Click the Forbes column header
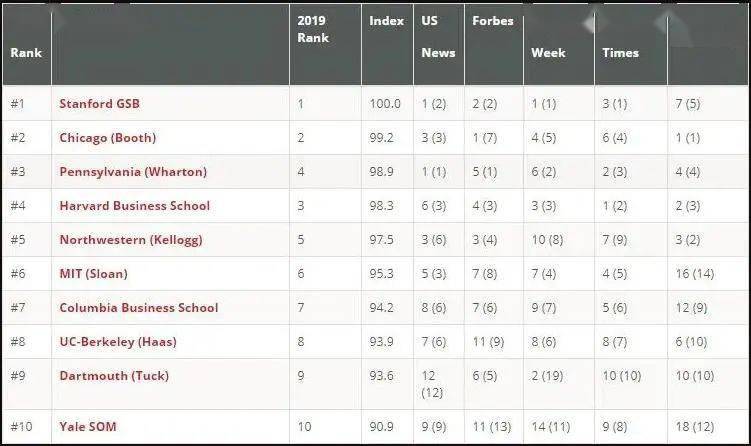Screen dimensions: 751x446 [492, 21]
